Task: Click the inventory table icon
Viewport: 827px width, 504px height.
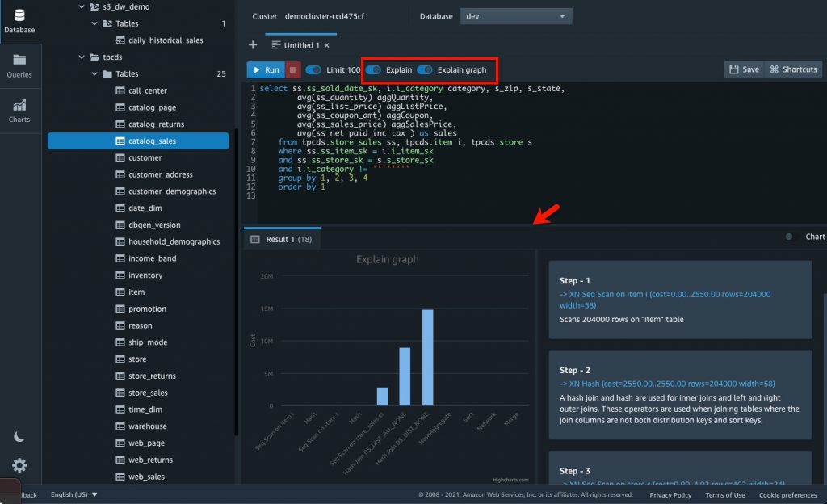Action: pos(120,275)
